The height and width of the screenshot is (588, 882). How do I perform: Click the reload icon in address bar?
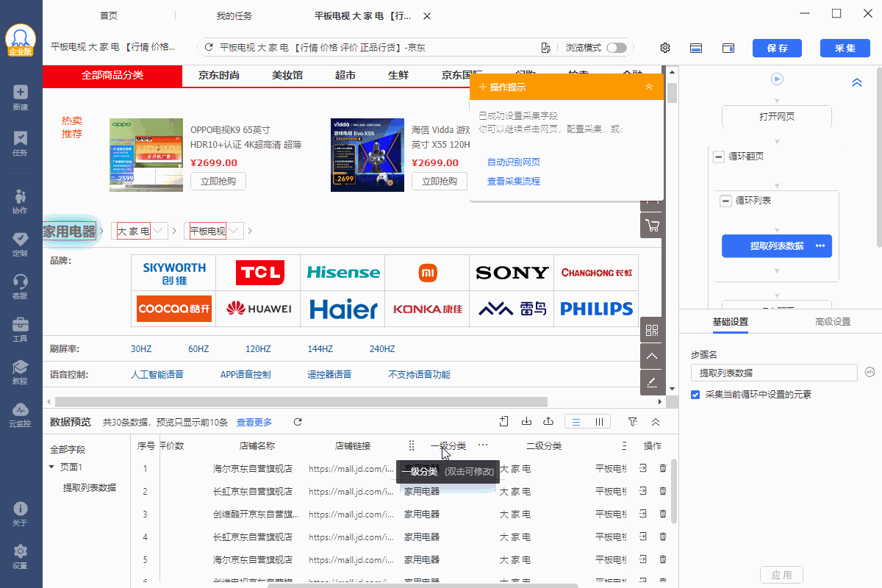tap(209, 48)
